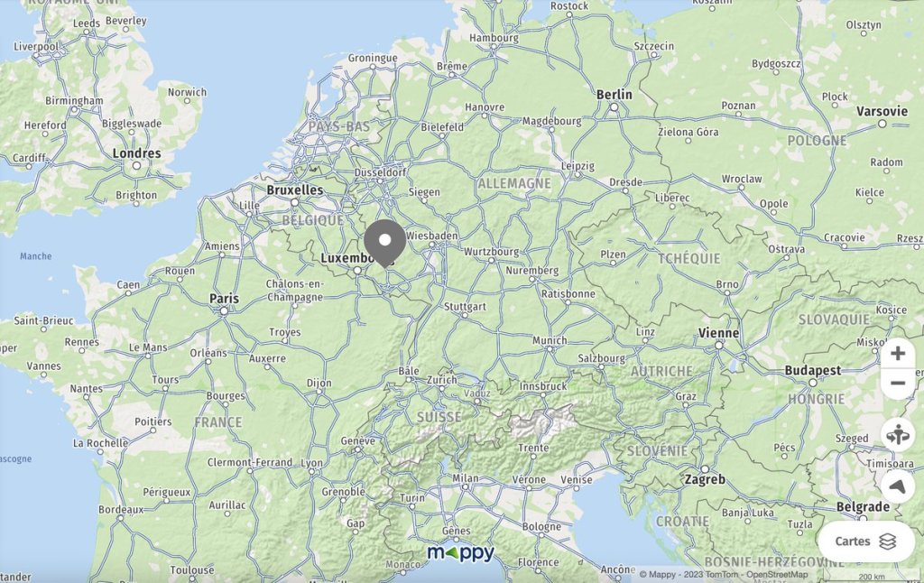Select the Londres city label
The image size is (924, 583).
click(137, 153)
